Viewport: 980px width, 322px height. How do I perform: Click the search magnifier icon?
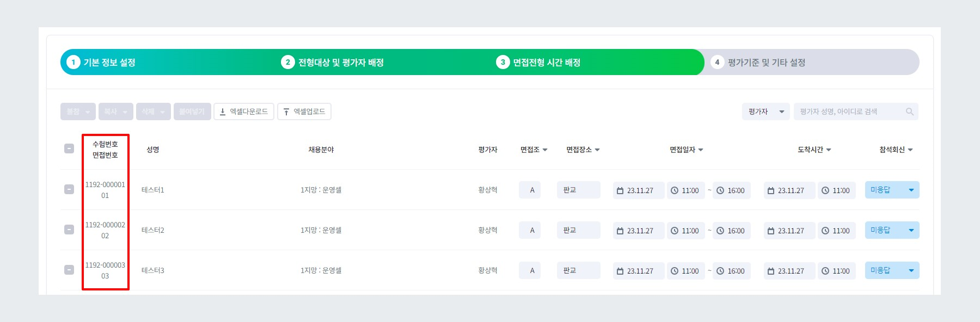click(x=910, y=111)
